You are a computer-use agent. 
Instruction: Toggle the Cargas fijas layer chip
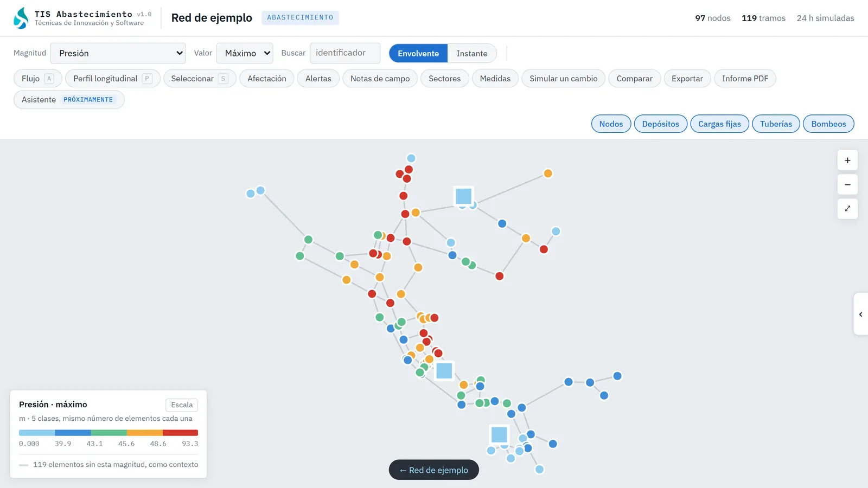coord(720,124)
